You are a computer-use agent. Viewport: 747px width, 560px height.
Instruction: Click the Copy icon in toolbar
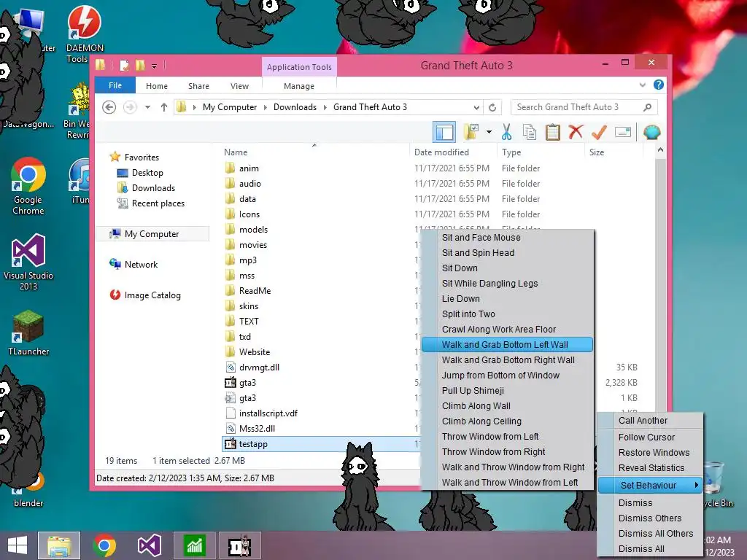coord(530,132)
